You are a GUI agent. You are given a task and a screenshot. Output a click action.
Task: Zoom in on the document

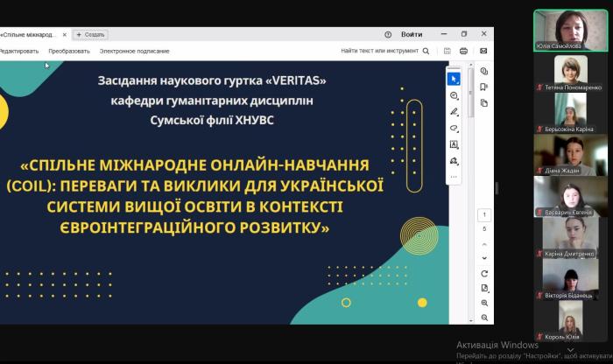(483, 303)
